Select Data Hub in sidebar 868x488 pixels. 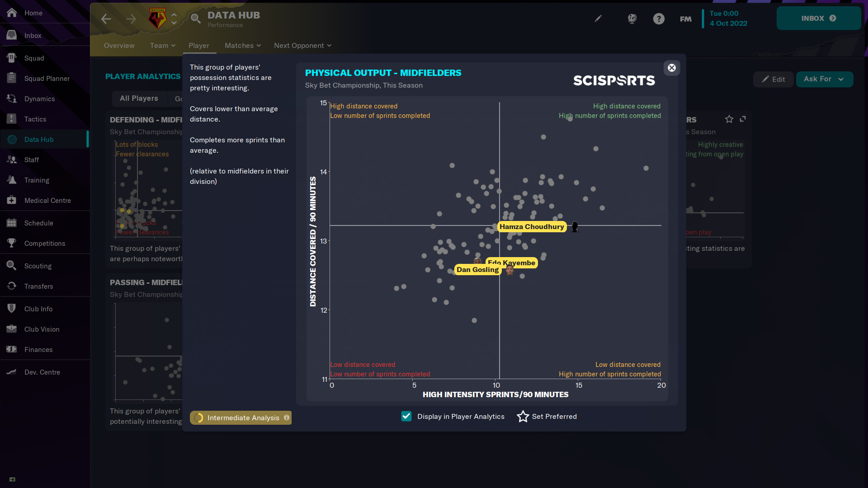[45, 139]
